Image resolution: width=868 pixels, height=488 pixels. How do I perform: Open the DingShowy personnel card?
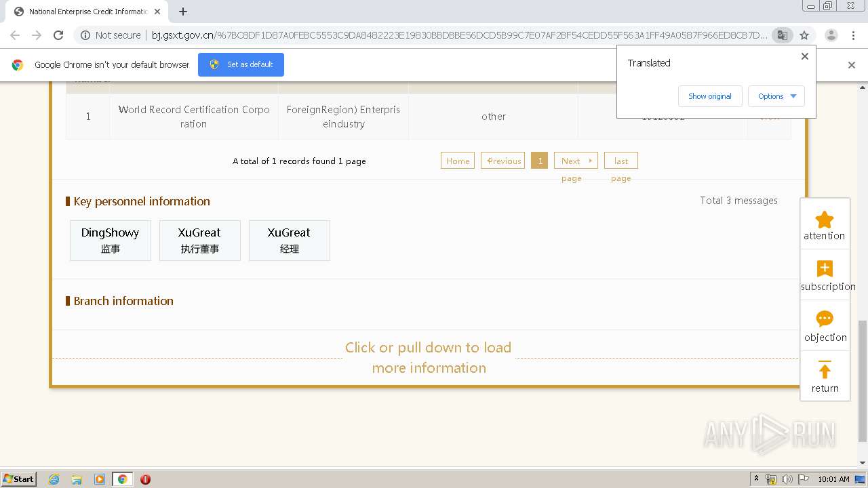(111, 240)
